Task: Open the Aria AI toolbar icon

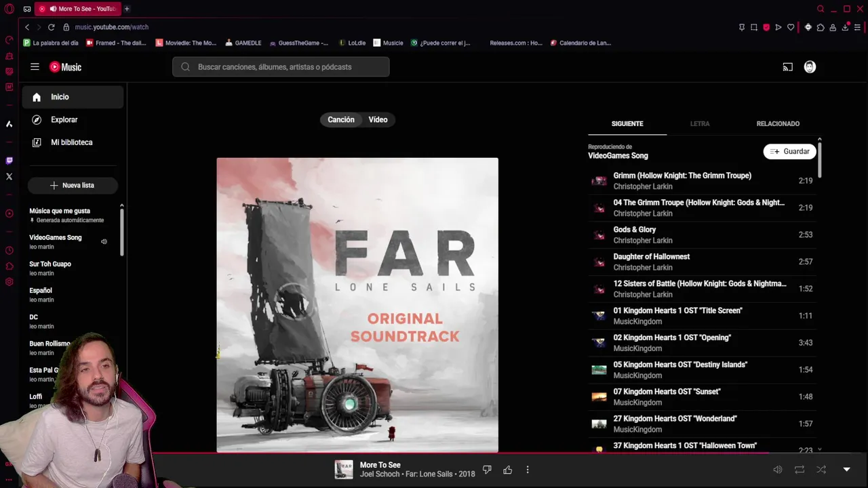Action: [x=808, y=27]
